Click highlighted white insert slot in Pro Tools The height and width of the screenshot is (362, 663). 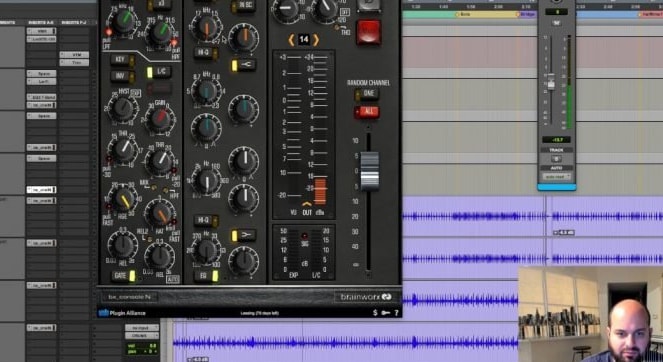tap(41, 190)
